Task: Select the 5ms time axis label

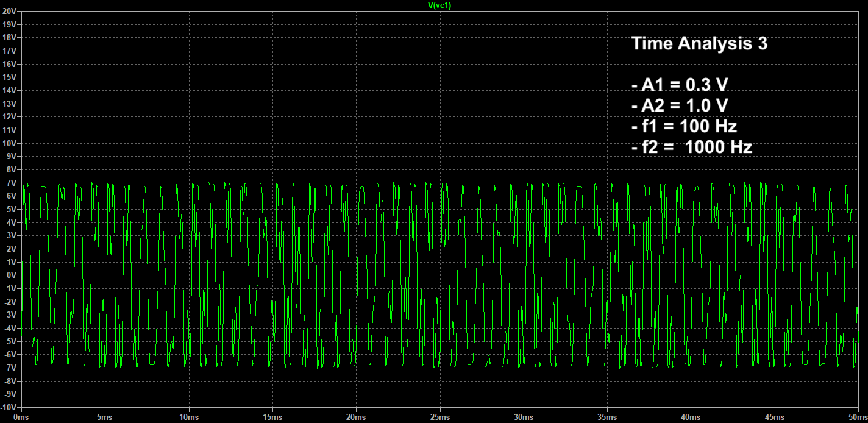Action: click(x=105, y=417)
